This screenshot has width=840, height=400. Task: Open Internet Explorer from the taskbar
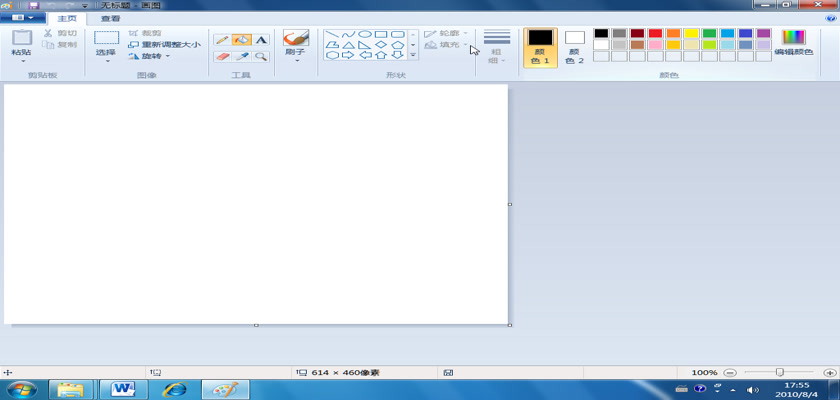[x=174, y=388]
